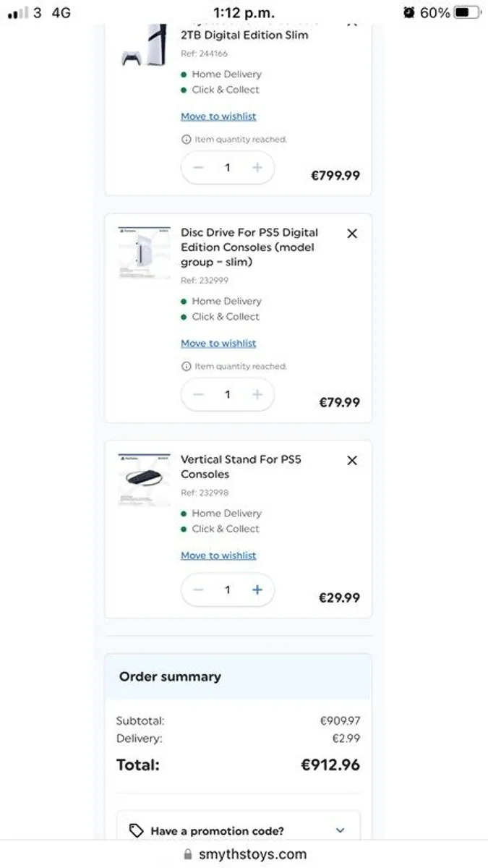Image resolution: width=488 pixels, height=868 pixels.
Task: Decrease the Vertical Stand quantity with minus
Action: [199, 590]
